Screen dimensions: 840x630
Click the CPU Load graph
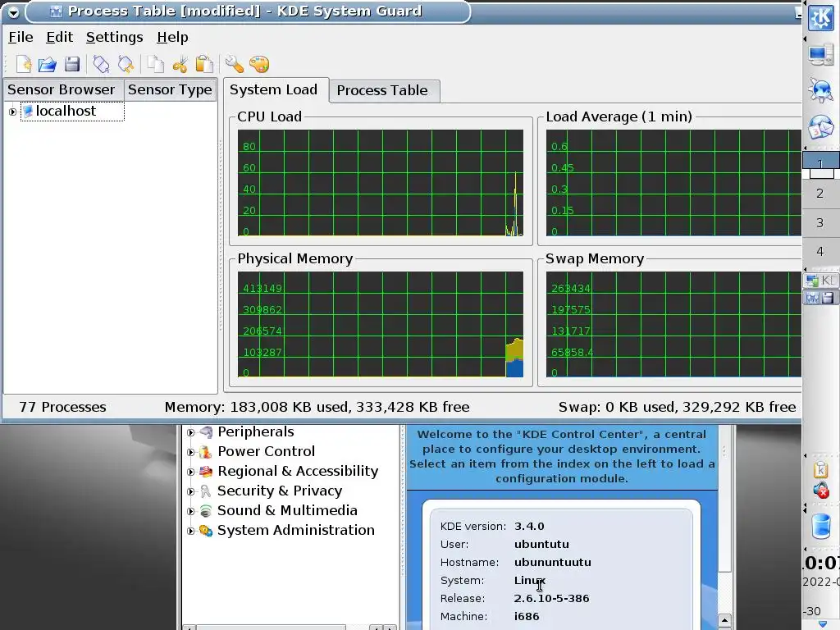(x=381, y=183)
